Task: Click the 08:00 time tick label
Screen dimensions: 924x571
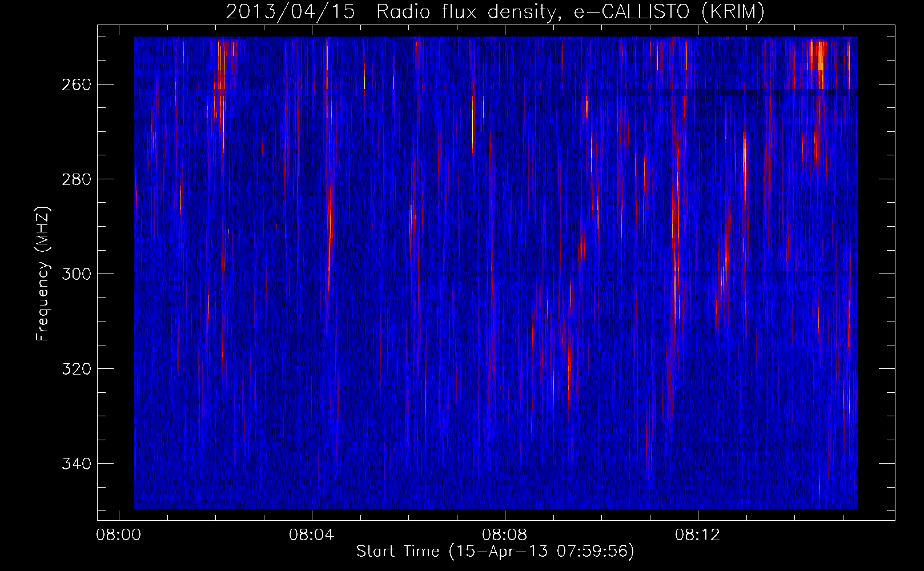Action: click(x=119, y=535)
